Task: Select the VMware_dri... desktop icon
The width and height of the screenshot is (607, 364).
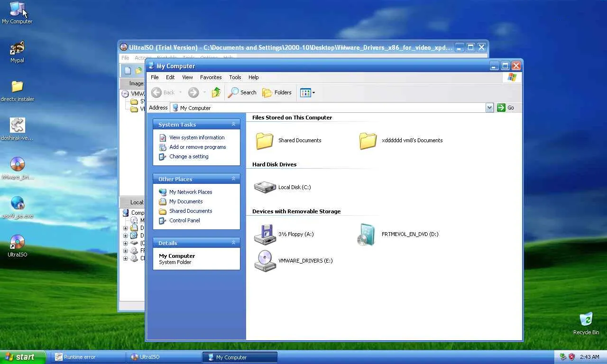Action: pyautogui.click(x=17, y=168)
